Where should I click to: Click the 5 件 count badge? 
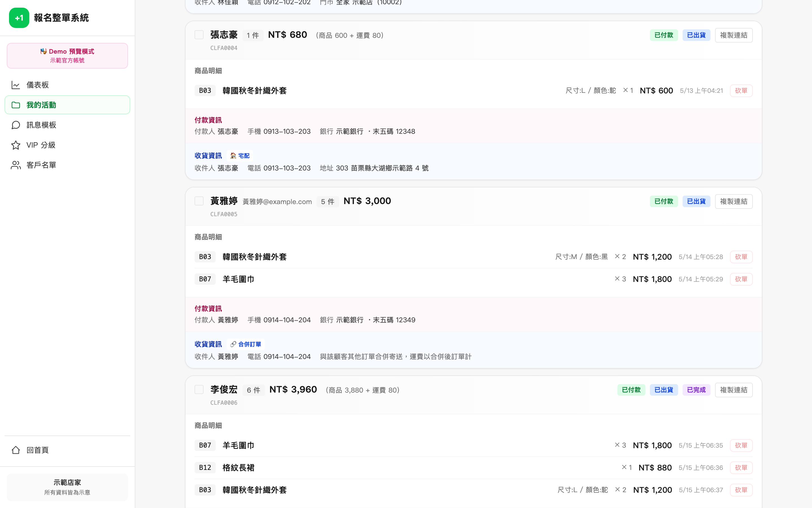tap(328, 202)
